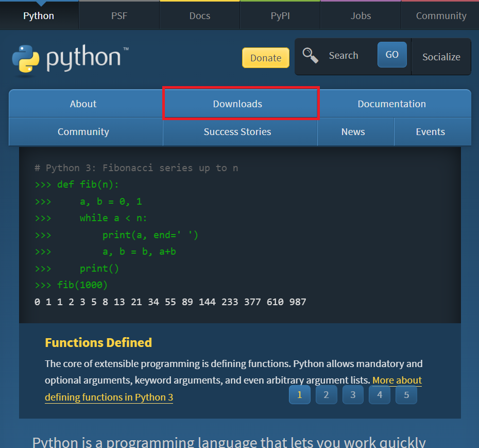Click the yellow Donate button
The width and height of the screenshot is (479, 448).
266,58
